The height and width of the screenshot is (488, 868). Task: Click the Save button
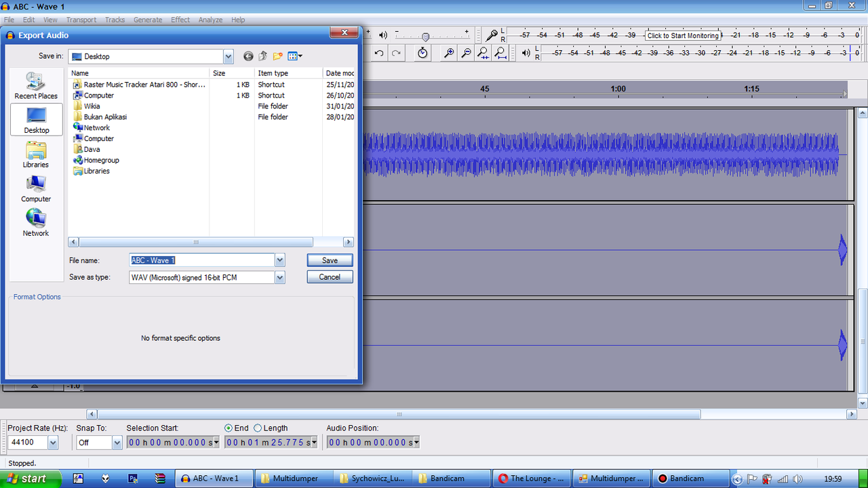[330, 260]
